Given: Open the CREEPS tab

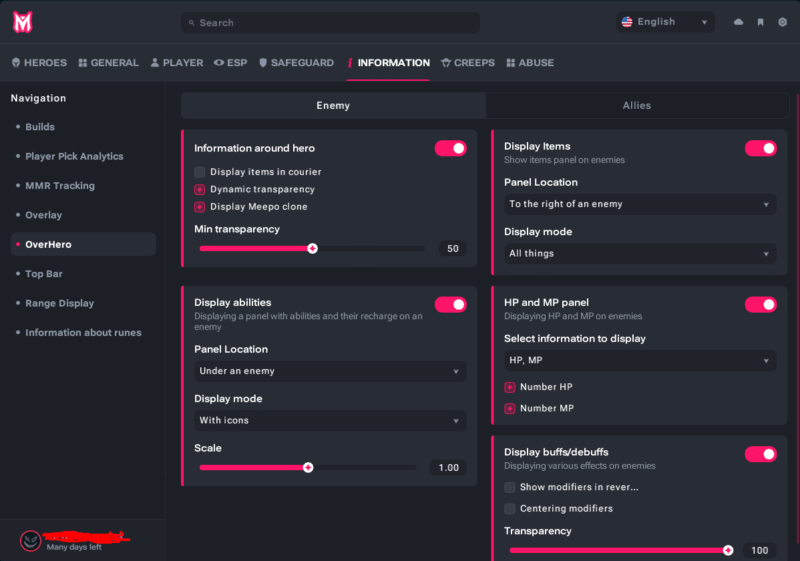Looking at the screenshot, I should [x=468, y=63].
